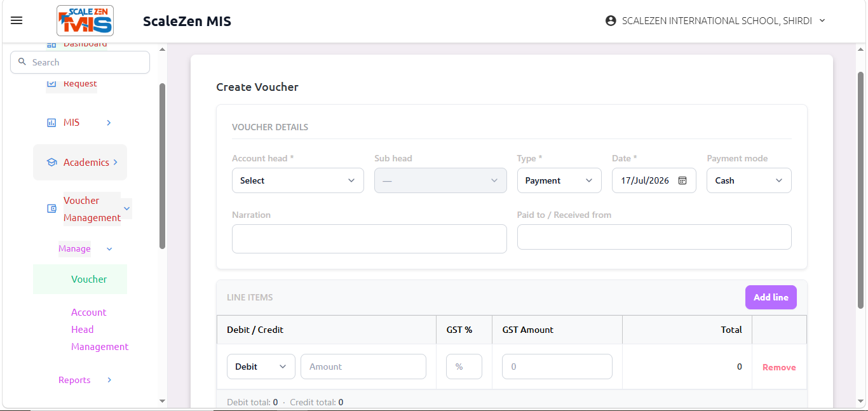Open the MIS menu item
This screenshot has height=411, width=868.
pos(71,123)
